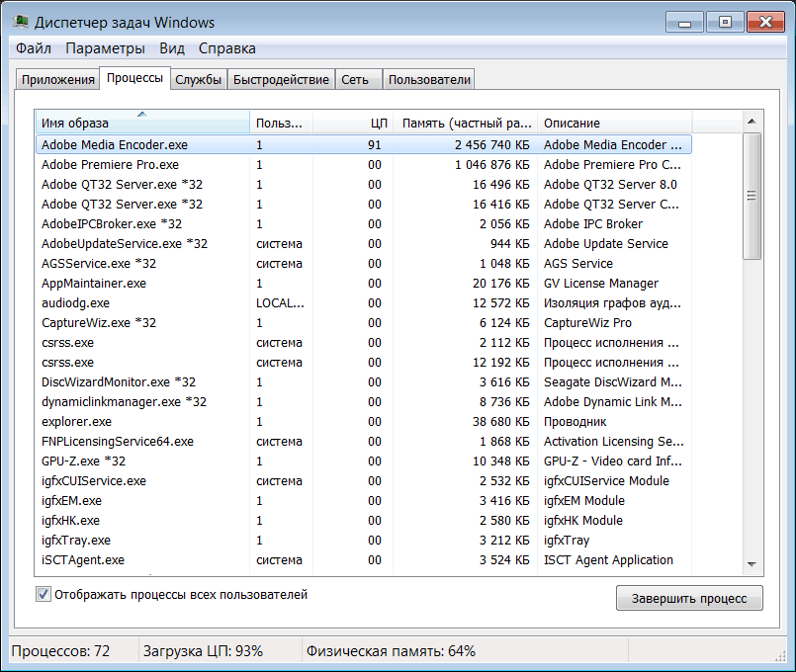Minimize the Task Manager window
Viewport: 796px width, 672px height.
click(684, 23)
